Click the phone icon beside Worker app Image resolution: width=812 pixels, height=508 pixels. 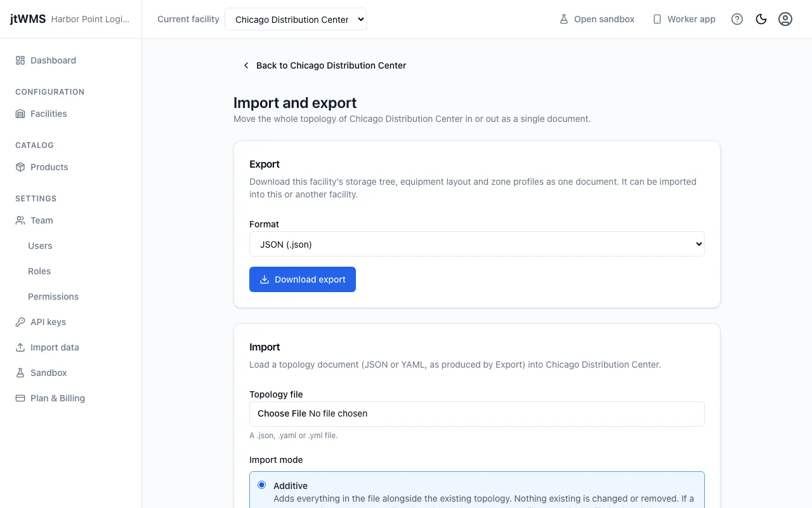click(657, 19)
